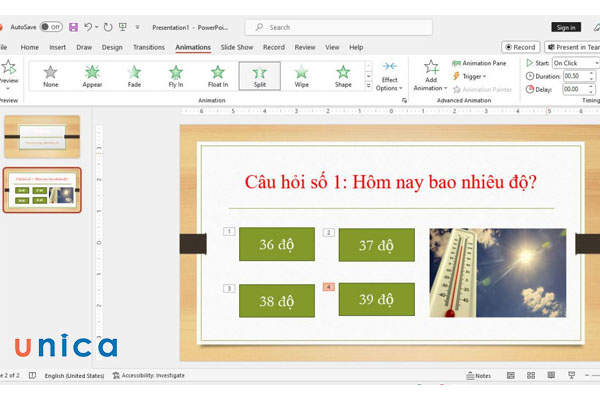This screenshot has height=400, width=600.
Task: Click the Delay value field
Action: 575,89
